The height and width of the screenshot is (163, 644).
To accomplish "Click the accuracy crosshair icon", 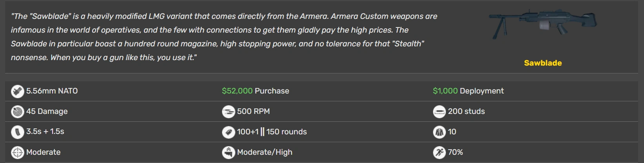I will (17, 152).
